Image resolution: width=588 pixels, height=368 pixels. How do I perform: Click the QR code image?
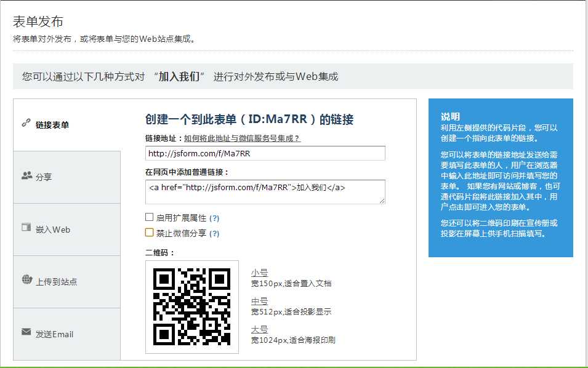point(192,307)
